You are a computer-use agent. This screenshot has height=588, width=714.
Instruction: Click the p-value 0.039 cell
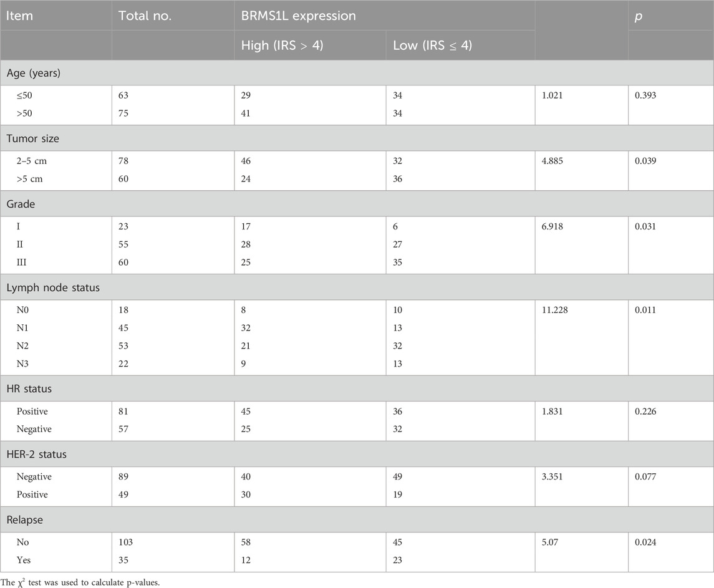[x=645, y=161]
